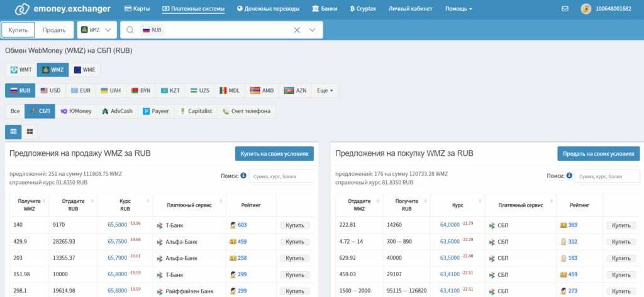Filter by Payeer payment system
The height and width of the screenshot is (297, 644).
[156, 111]
